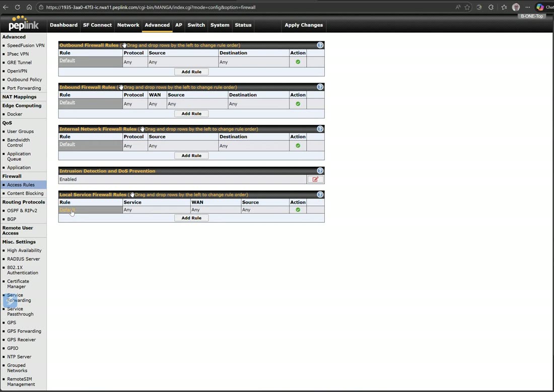The image size is (554, 392).
Task: Open browser favorites list icon
Action: (x=504, y=7)
